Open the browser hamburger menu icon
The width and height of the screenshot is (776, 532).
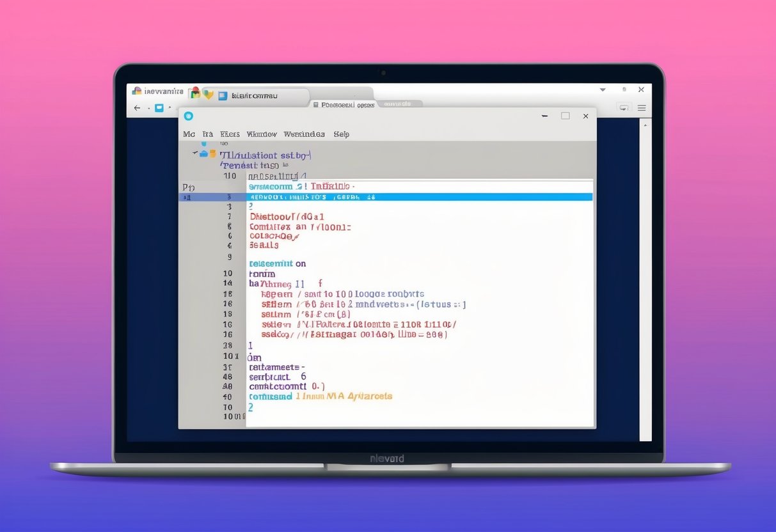pos(642,108)
